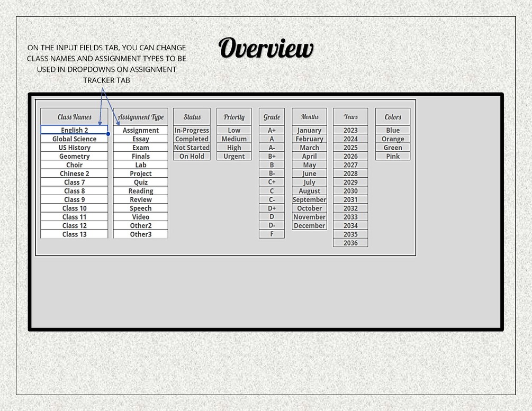
Task: Click the Essay cell
Action: click(x=140, y=139)
